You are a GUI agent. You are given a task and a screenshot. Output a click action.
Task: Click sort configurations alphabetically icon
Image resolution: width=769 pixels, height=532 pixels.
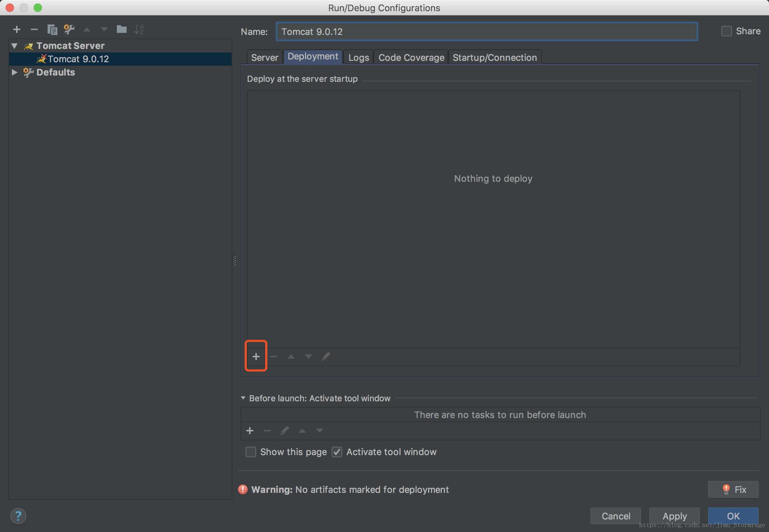(139, 29)
